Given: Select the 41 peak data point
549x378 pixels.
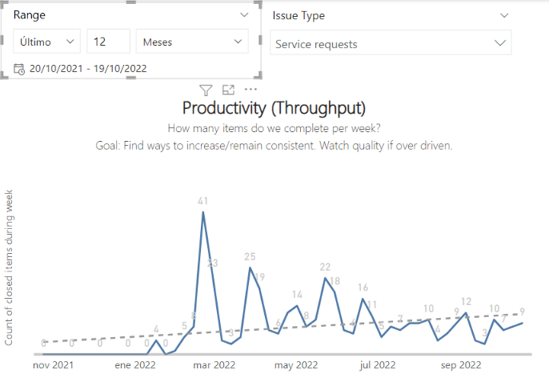Looking at the screenshot, I should [x=203, y=212].
